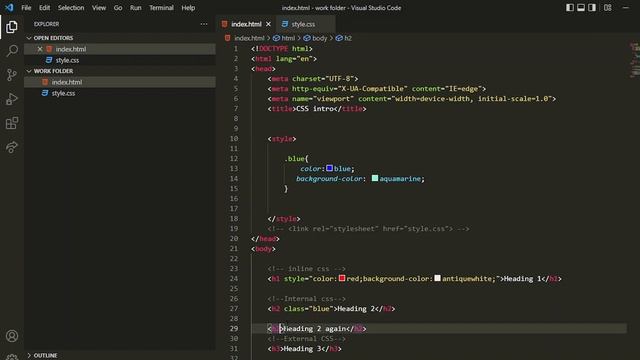Open the Help menu
This screenshot has width=640, height=360.
tap(188, 8)
